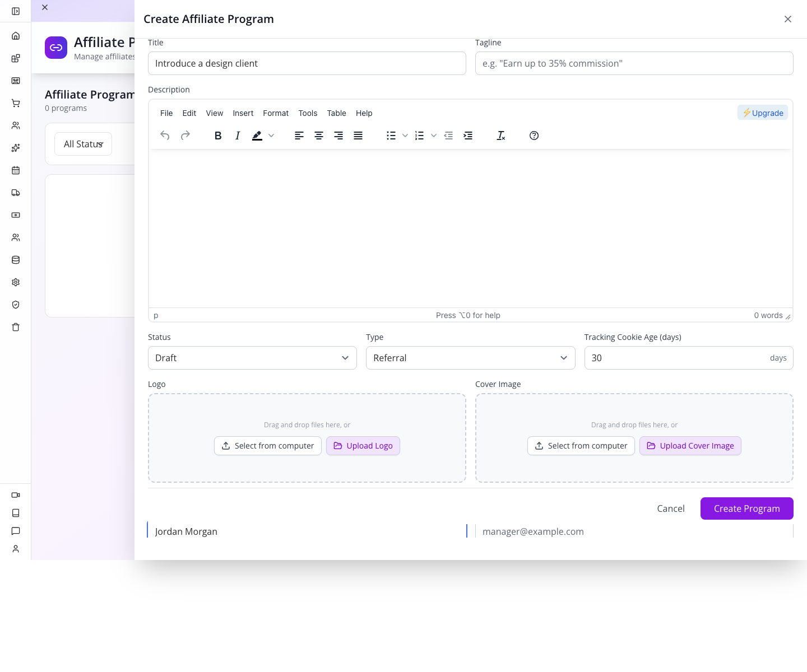Image resolution: width=807 pixels, height=672 pixels.
Task: Clear formatting with the Tx icon
Action: (501, 136)
